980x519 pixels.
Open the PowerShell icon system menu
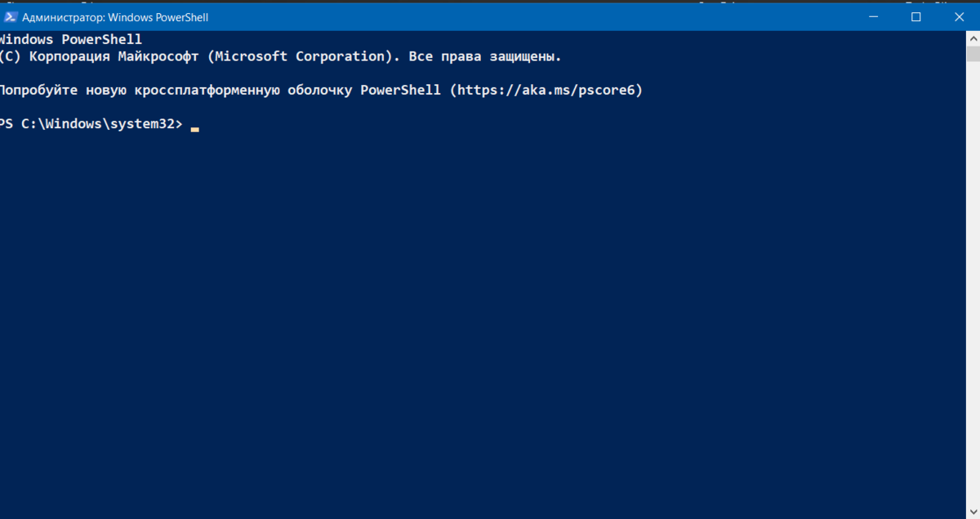pyautogui.click(x=11, y=17)
